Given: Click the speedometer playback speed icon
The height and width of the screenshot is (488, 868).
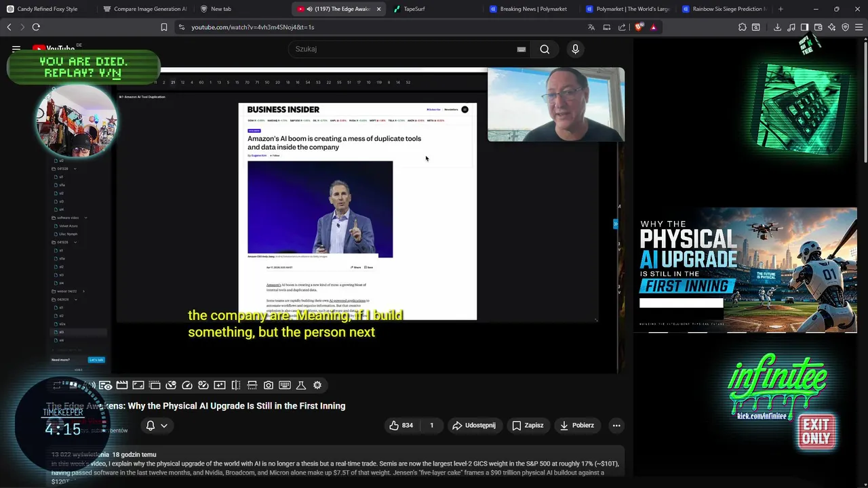Looking at the screenshot, I should click(187, 385).
